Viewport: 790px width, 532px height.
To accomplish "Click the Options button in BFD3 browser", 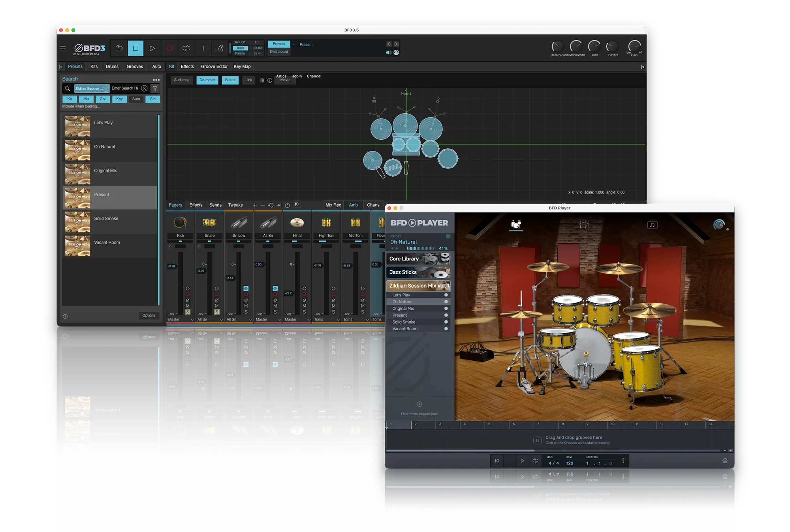I will pos(149,315).
